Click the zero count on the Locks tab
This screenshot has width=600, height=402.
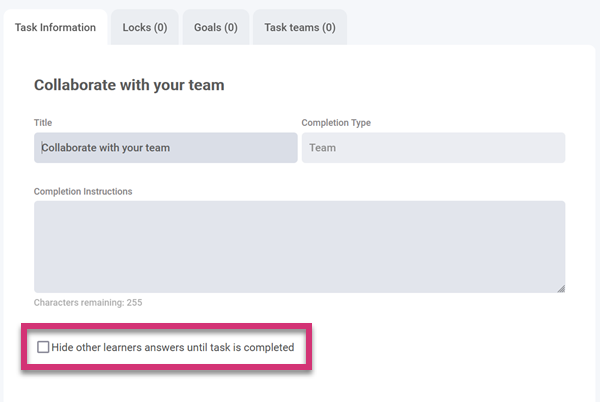click(160, 27)
